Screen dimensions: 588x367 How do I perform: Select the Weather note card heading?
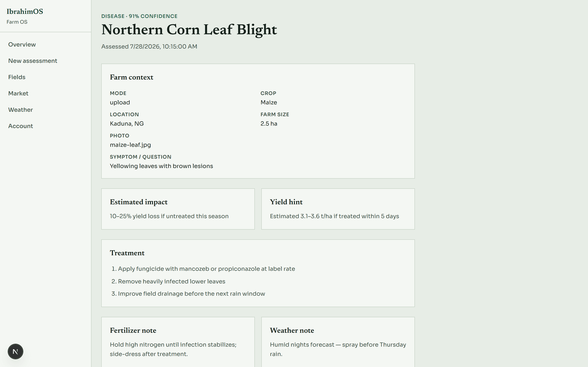click(x=292, y=330)
